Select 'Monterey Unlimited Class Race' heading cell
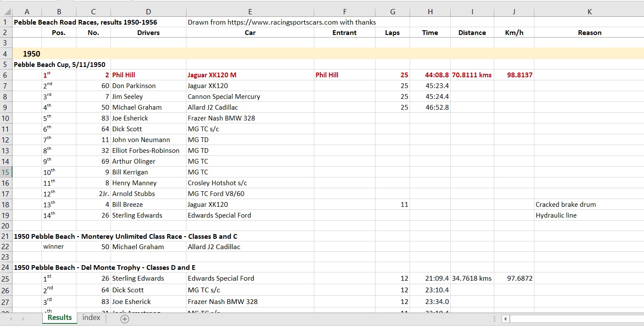This screenshot has height=326, width=644. (x=126, y=236)
